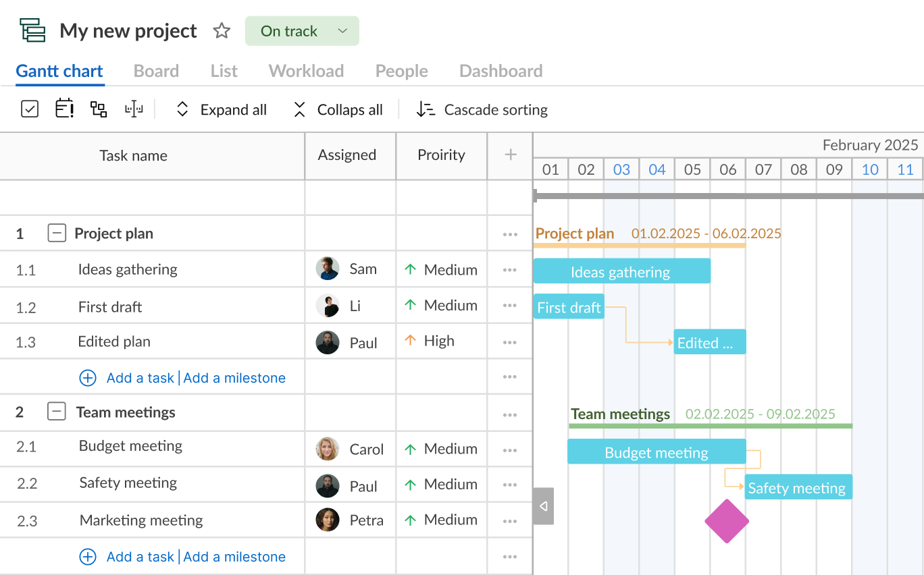Toggle the Collaps all control
924x575 pixels.
pos(338,109)
